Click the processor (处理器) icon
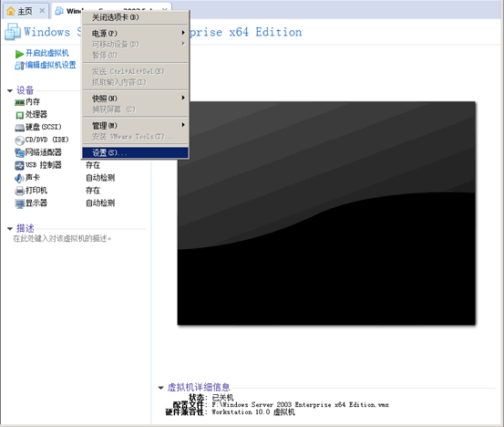The width and height of the screenshot is (504, 427). click(x=19, y=115)
